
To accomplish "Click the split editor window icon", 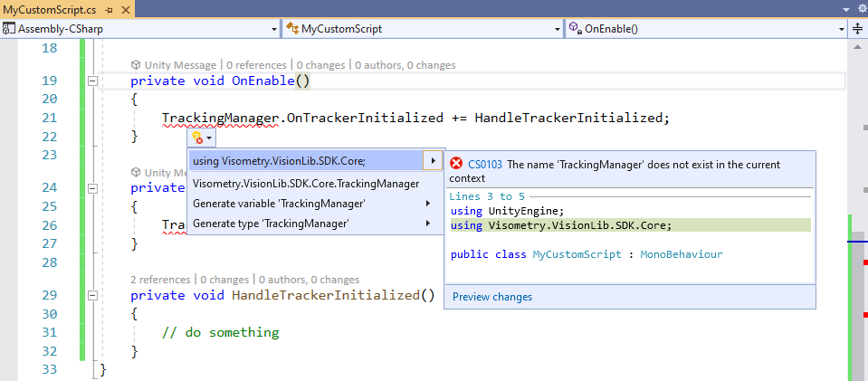I will tap(857, 29).
